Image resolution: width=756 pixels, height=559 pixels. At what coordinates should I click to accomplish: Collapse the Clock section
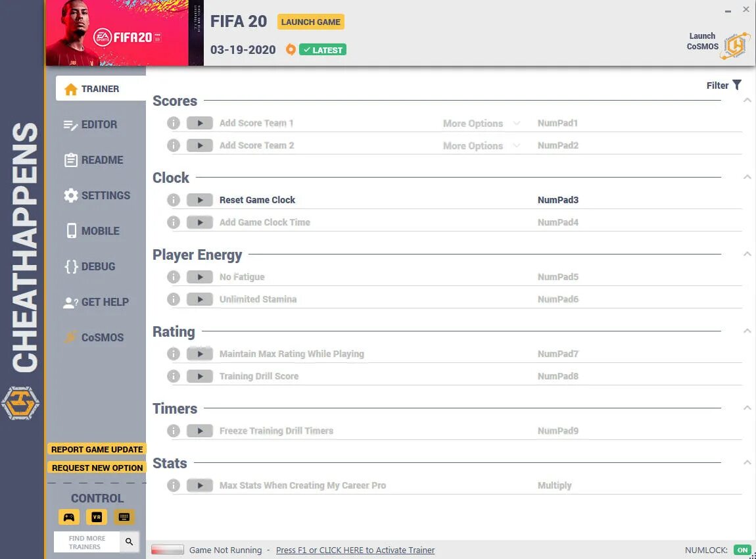point(747,177)
